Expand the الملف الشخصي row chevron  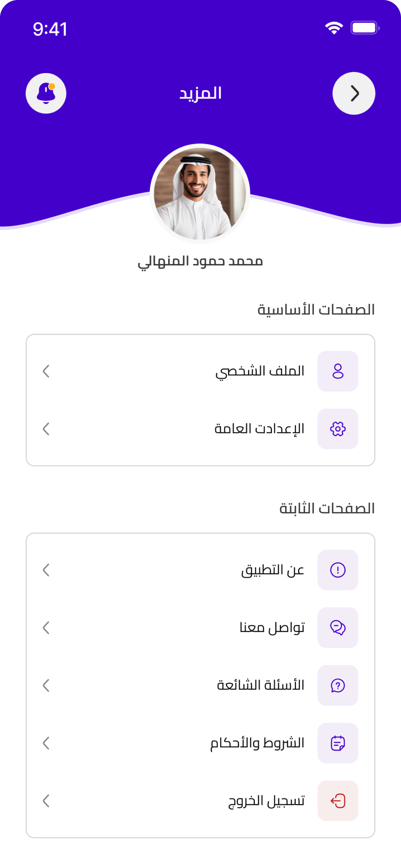point(46,371)
